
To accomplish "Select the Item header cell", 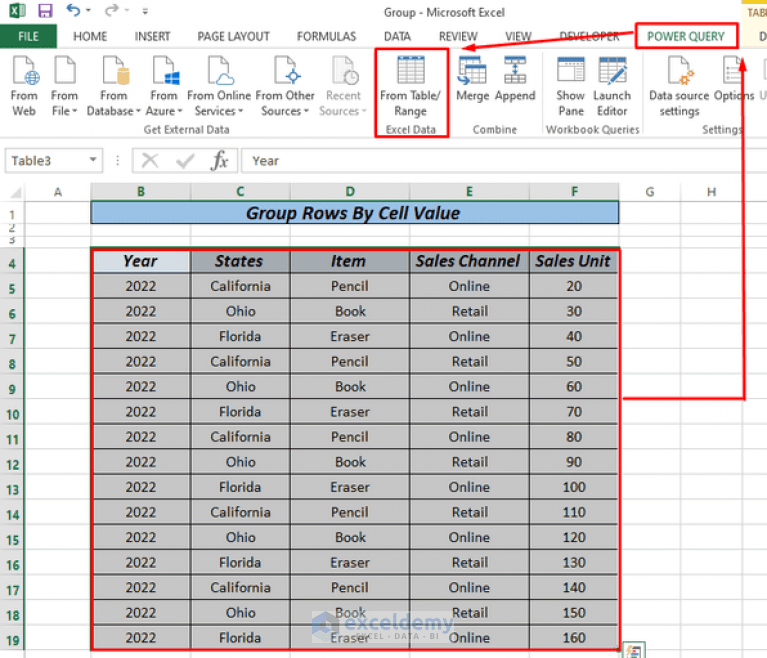I will click(349, 261).
